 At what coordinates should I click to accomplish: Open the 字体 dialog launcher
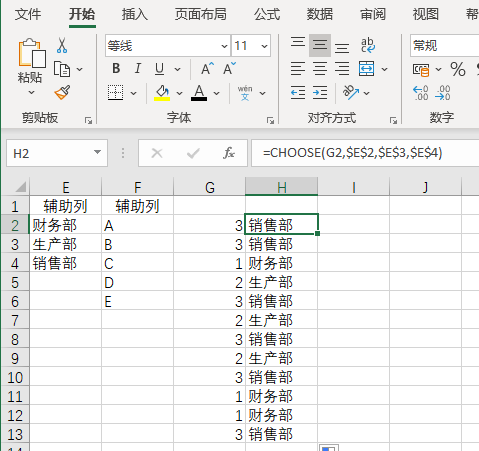pos(270,120)
